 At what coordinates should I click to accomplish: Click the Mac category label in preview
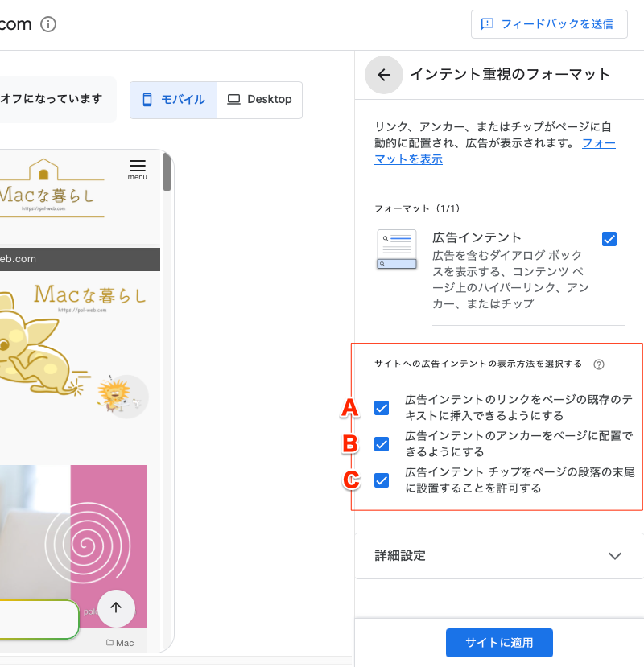120,643
